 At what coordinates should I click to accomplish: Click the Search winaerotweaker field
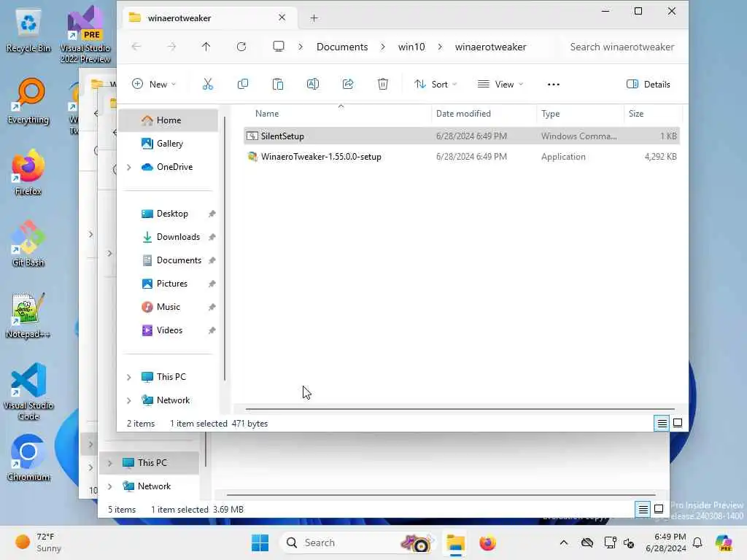[x=622, y=47]
